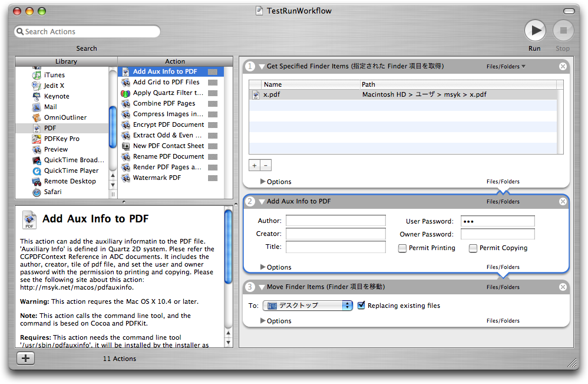Remove the Add Aux Info action step
This screenshot has width=588, height=384.
pyautogui.click(x=563, y=202)
